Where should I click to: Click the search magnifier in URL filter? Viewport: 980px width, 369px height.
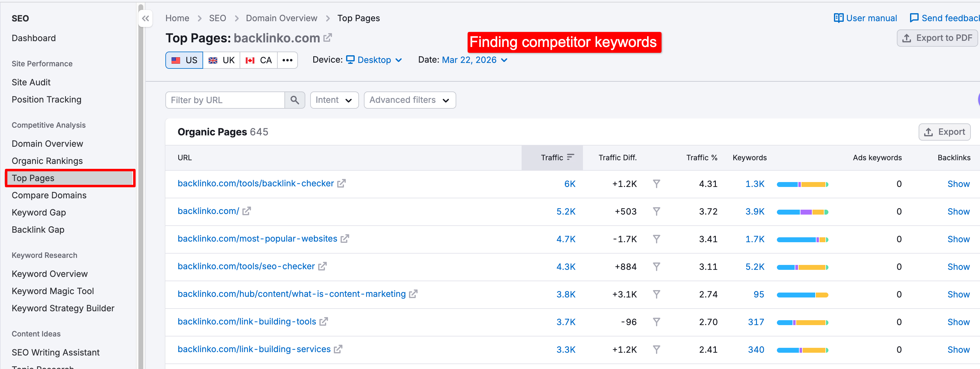(x=295, y=100)
